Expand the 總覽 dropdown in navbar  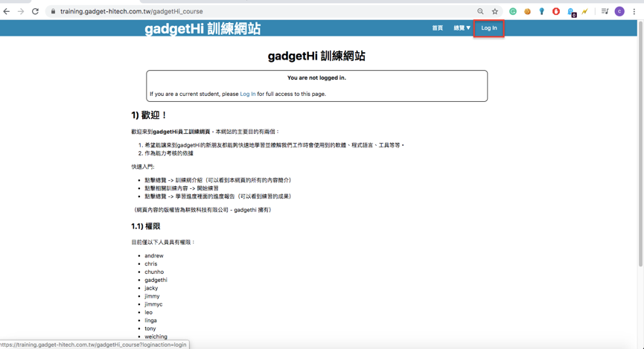click(x=462, y=28)
